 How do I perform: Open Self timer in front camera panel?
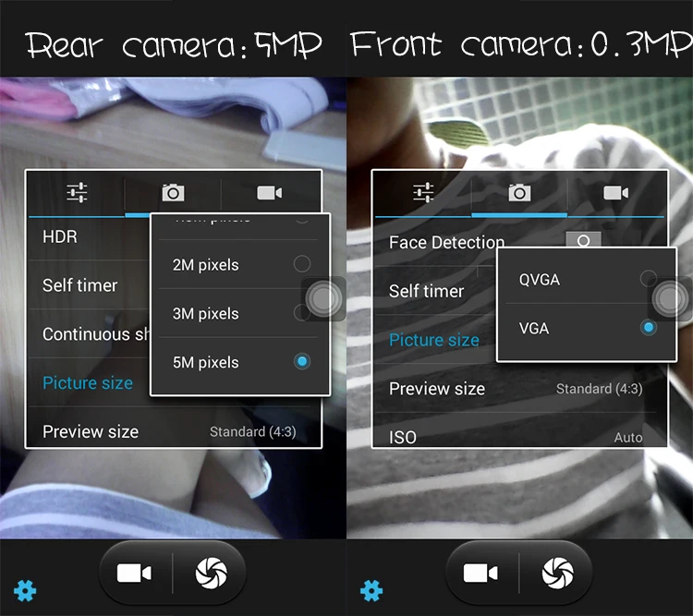(435, 291)
